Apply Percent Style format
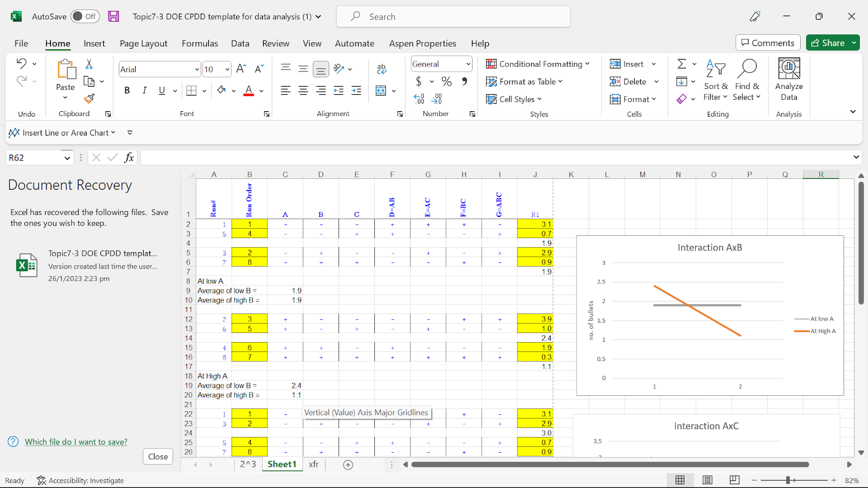This screenshot has width=868, height=488. (x=446, y=81)
